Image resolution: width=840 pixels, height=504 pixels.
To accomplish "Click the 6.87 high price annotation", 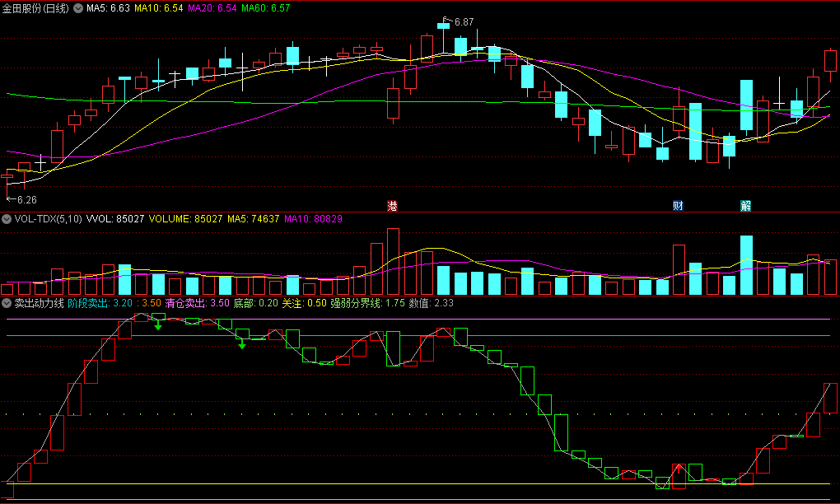I will (x=464, y=22).
